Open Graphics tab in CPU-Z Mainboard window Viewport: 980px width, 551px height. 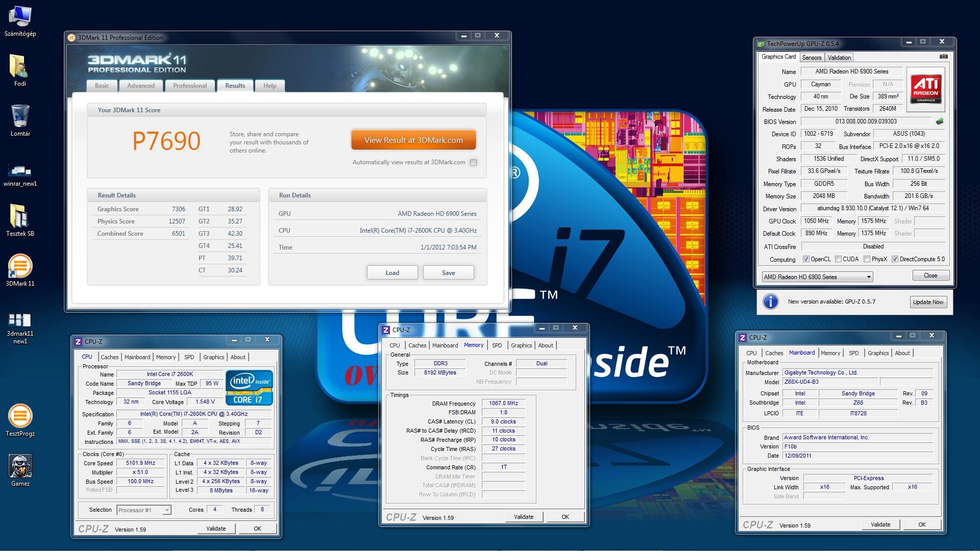(x=878, y=353)
